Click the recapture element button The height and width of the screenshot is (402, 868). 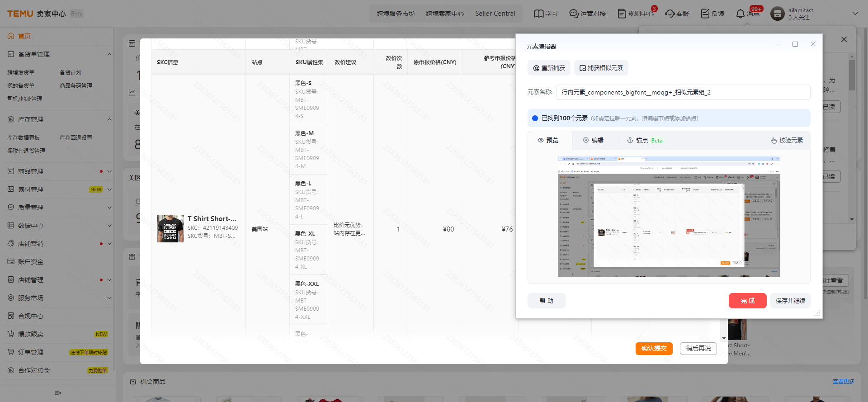click(x=549, y=68)
